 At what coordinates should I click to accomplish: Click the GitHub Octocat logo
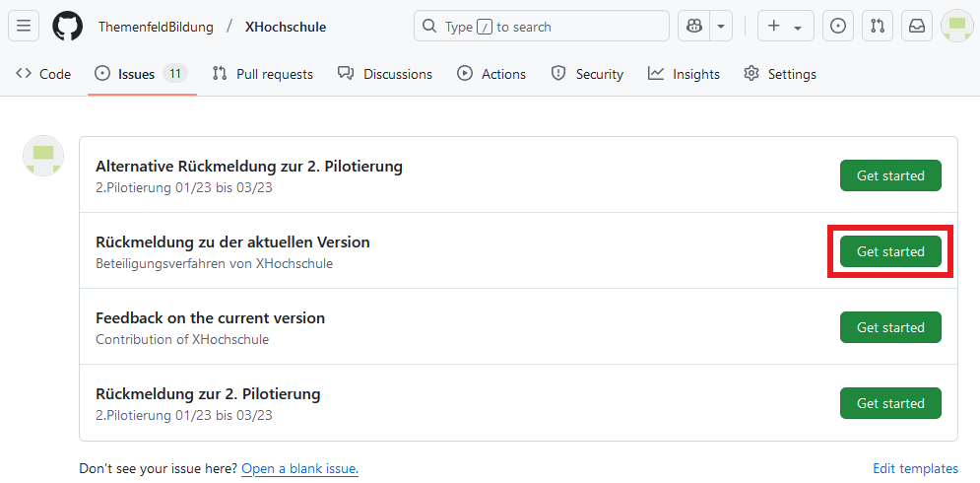click(x=68, y=27)
